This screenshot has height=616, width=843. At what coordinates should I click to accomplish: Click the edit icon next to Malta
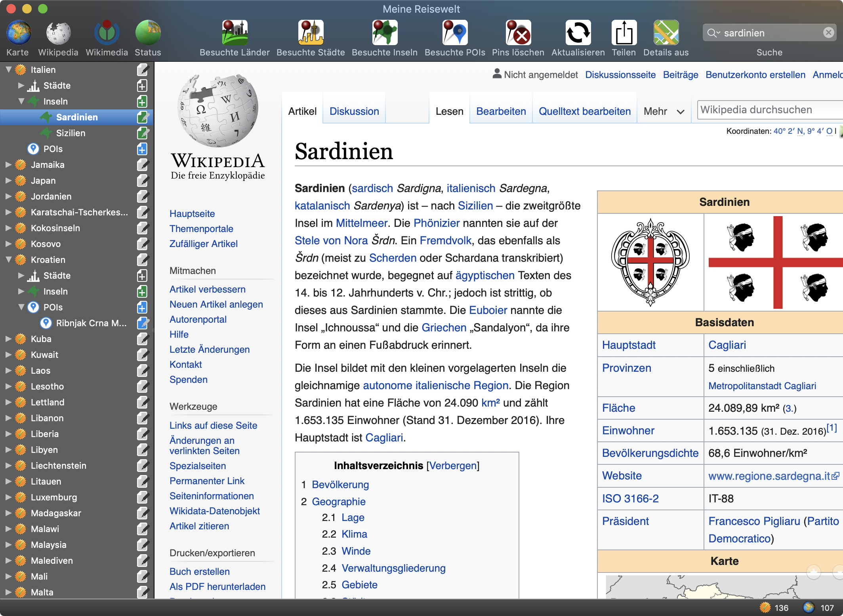tap(142, 593)
